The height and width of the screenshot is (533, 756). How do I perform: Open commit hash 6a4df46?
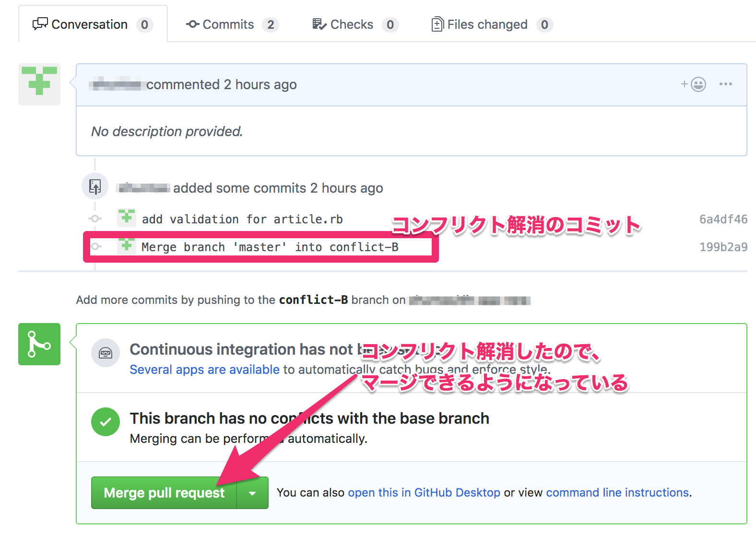click(723, 220)
